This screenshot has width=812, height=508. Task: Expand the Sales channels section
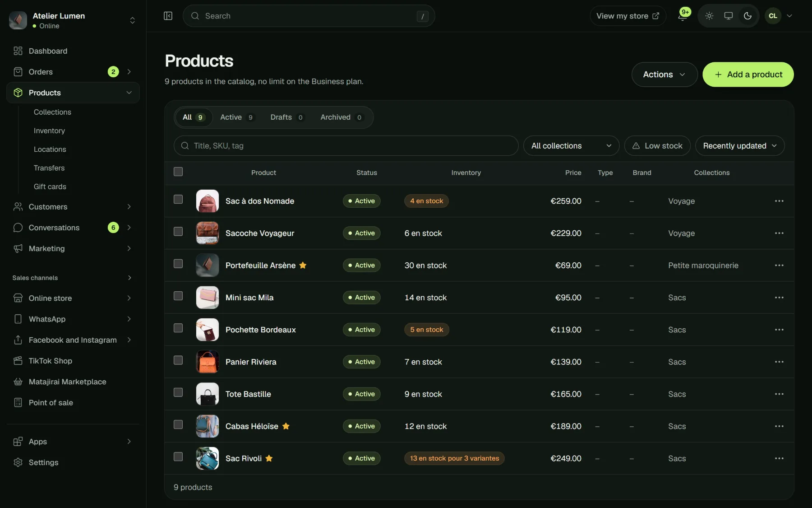[129, 278]
